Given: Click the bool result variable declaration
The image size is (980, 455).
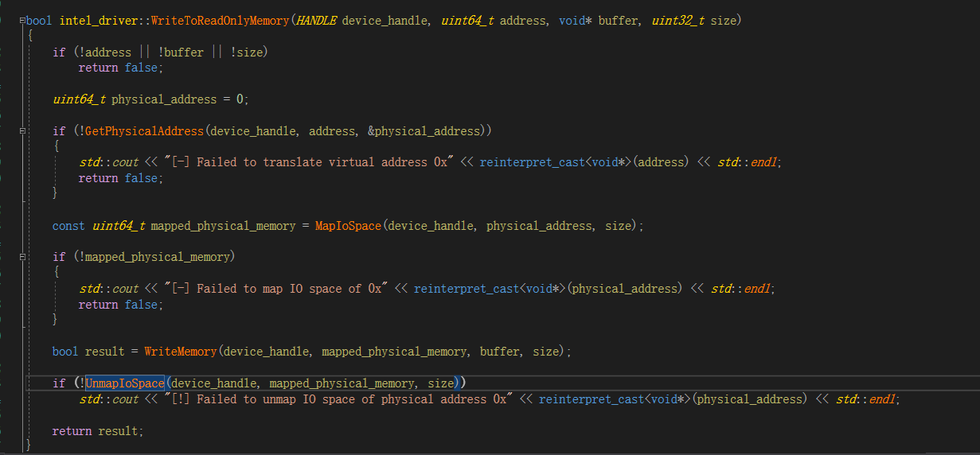Looking at the screenshot, I should [x=88, y=351].
